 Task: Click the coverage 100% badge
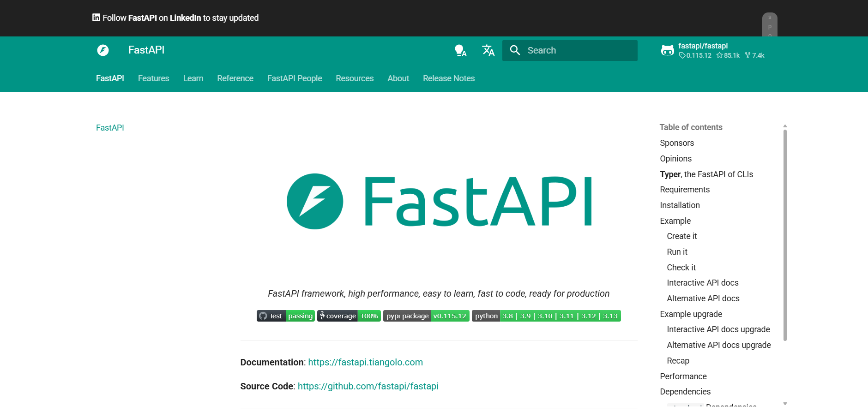pyautogui.click(x=349, y=316)
